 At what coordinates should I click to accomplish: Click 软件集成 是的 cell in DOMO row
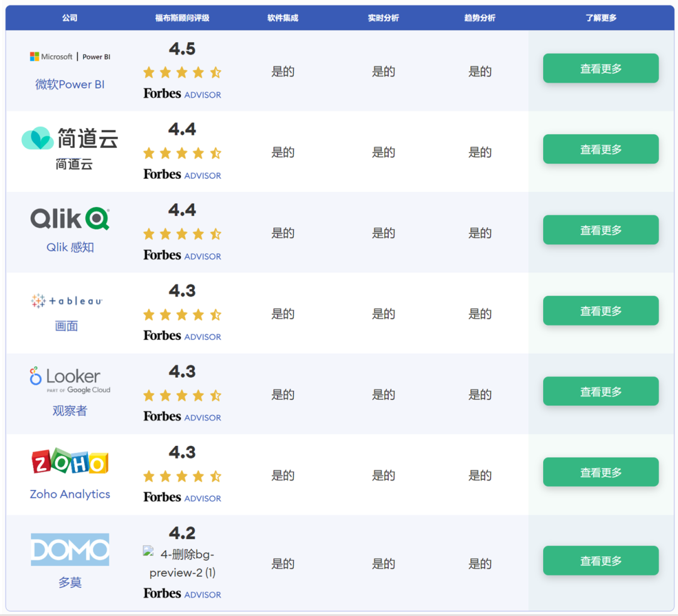pos(282,564)
